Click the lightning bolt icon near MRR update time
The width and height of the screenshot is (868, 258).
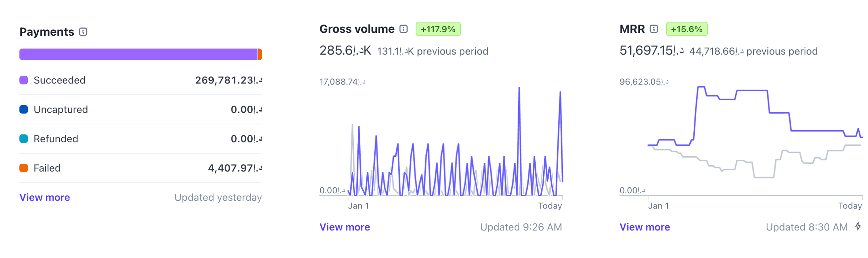pyautogui.click(x=858, y=227)
